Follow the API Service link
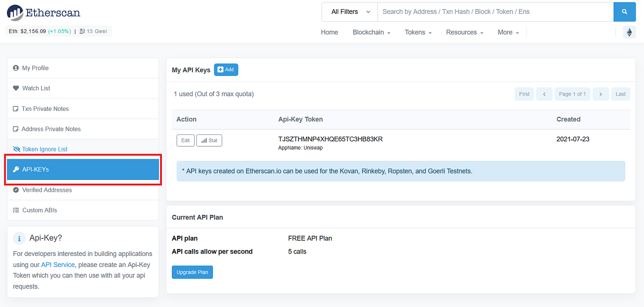The height and width of the screenshot is (307, 644). 57,264
